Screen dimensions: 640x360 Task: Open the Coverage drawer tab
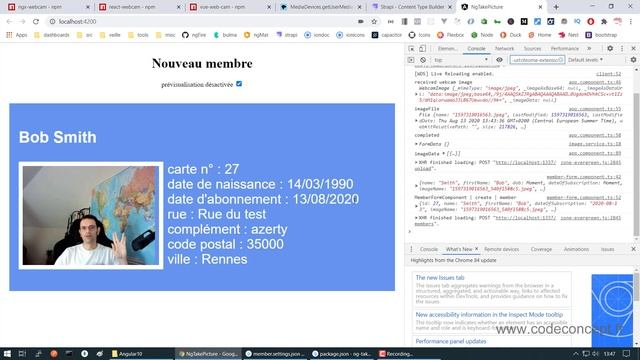click(x=541, y=249)
